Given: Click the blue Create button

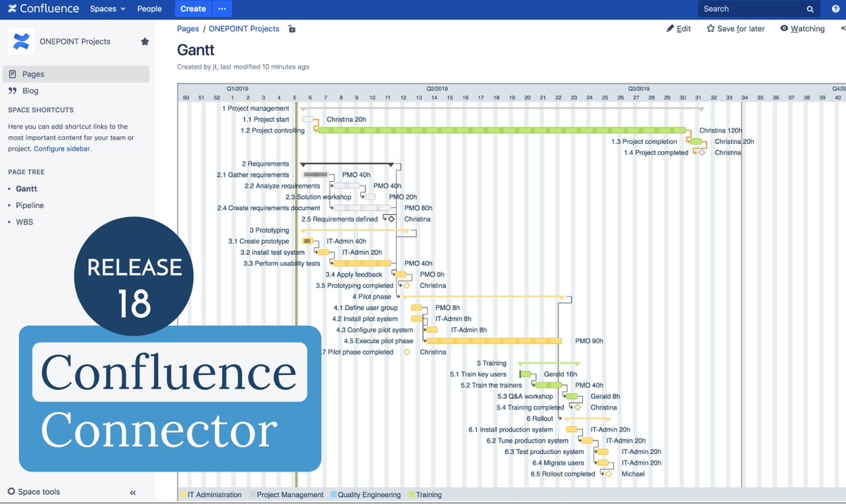Looking at the screenshot, I should [193, 9].
